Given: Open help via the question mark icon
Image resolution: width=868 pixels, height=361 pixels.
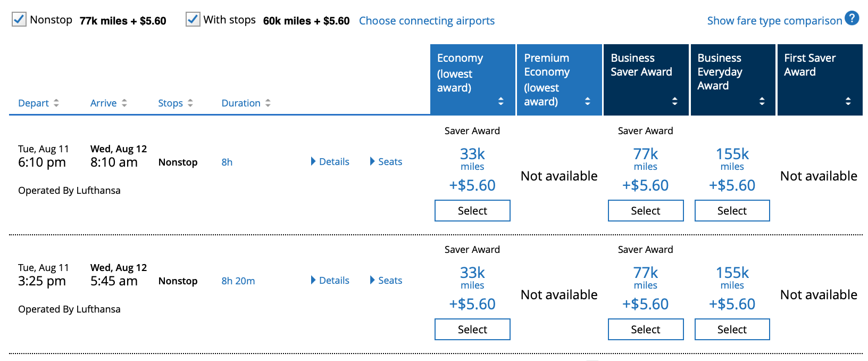Looking at the screenshot, I should [852, 18].
